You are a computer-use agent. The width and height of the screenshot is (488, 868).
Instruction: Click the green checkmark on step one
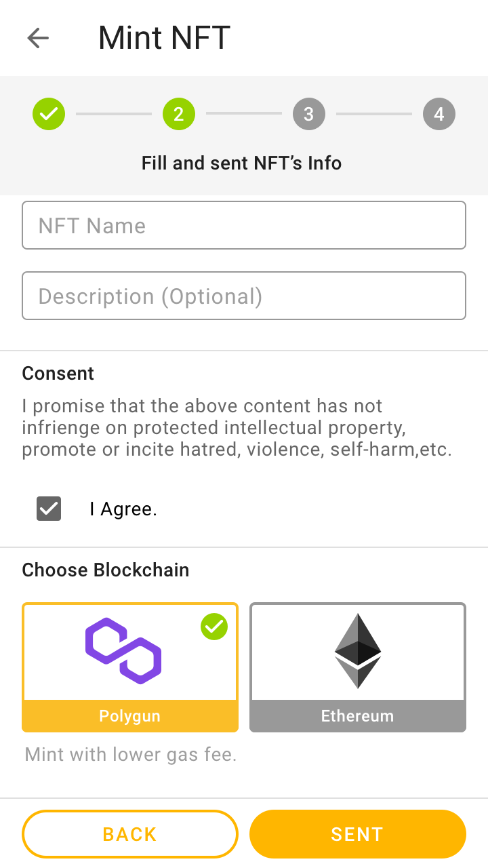pyautogui.click(x=48, y=114)
